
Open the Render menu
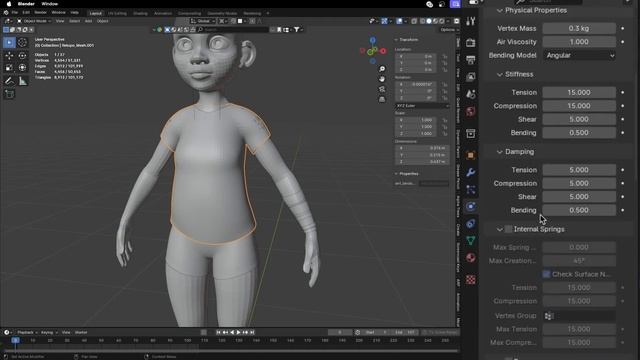click(40, 13)
